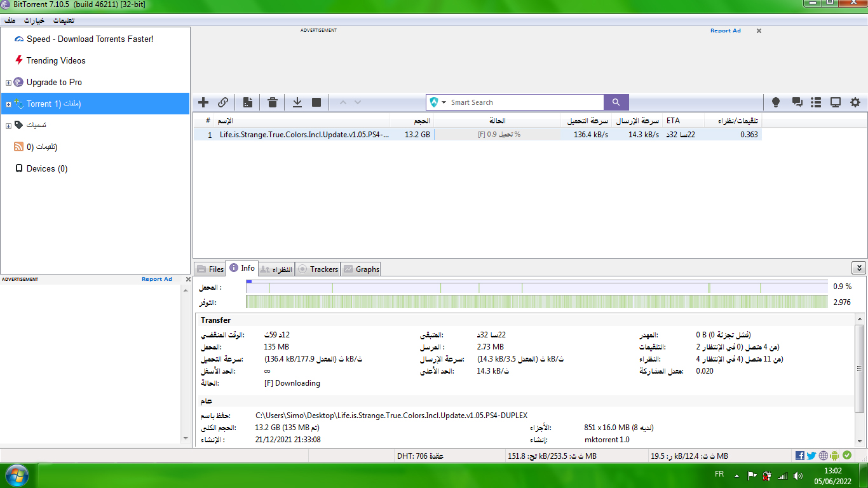Screen dimensions: 868x488
Task: Click the Create New Torrent icon
Action: (x=248, y=102)
